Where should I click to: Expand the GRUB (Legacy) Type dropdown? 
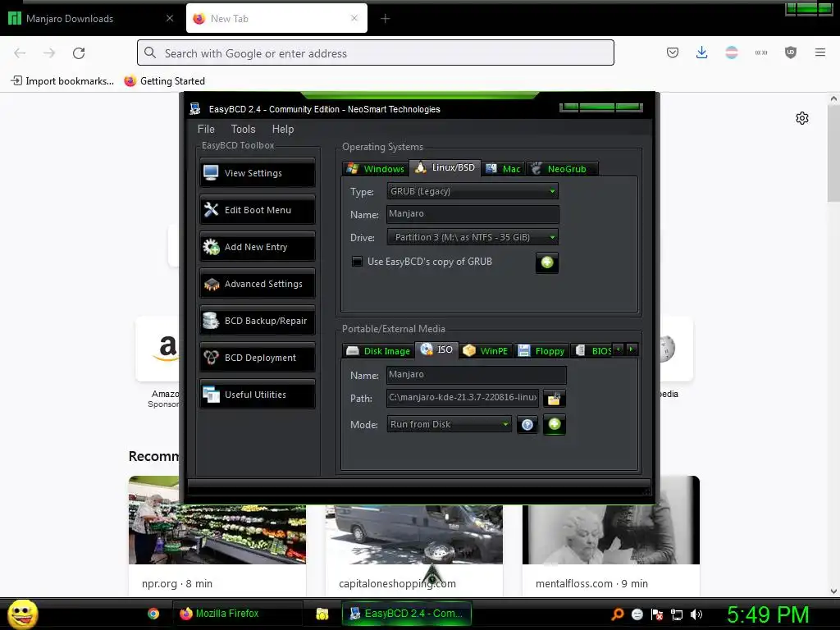[x=472, y=191]
